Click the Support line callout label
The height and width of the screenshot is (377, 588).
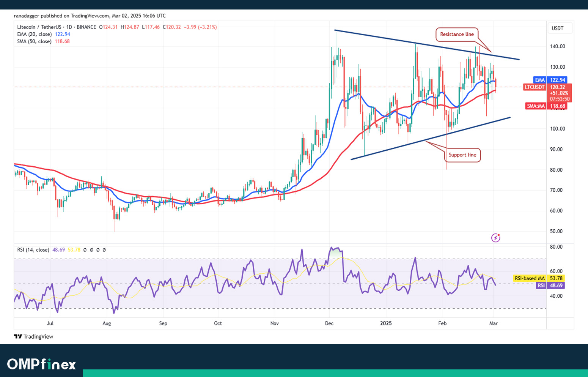[462, 155]
